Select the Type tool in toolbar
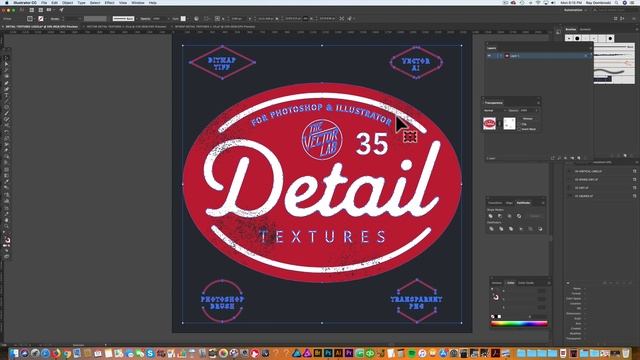 [6, 95]
